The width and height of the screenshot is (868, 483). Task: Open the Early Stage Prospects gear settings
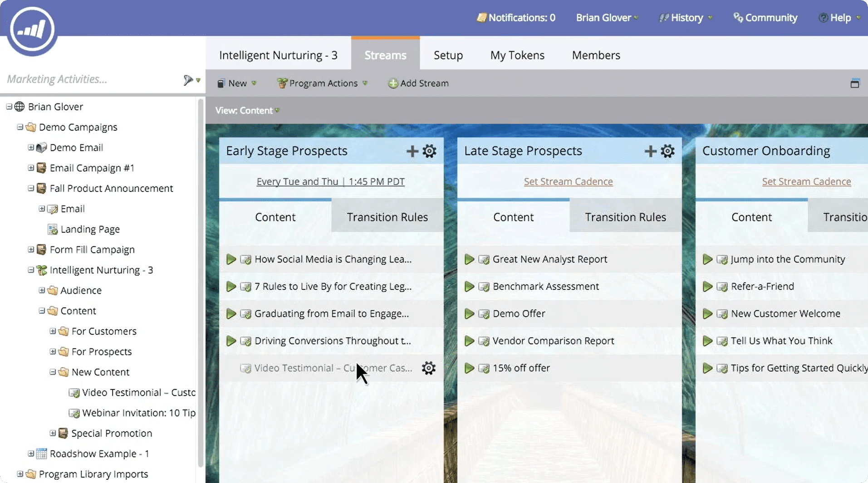(429, 151)
